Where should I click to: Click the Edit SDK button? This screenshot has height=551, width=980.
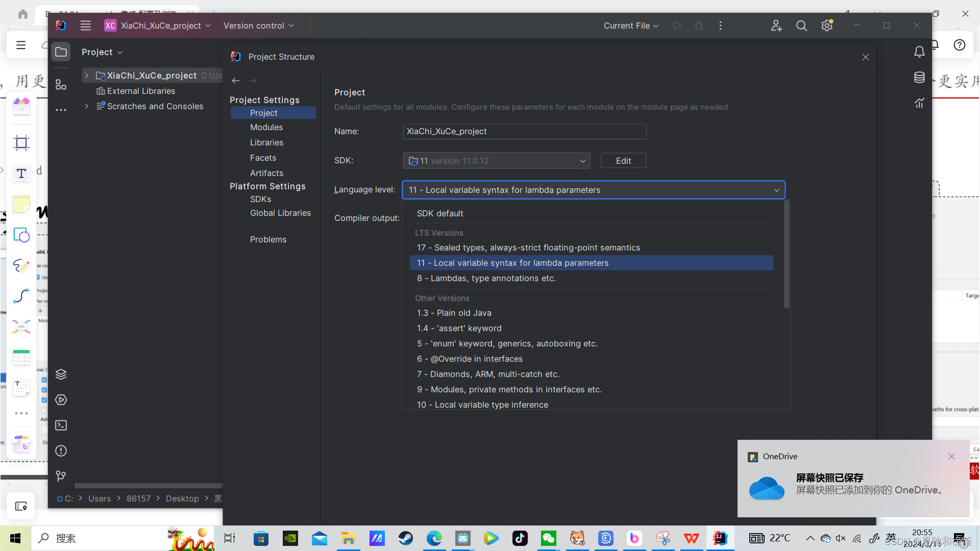pyautogui.click(x=623, y=161)
